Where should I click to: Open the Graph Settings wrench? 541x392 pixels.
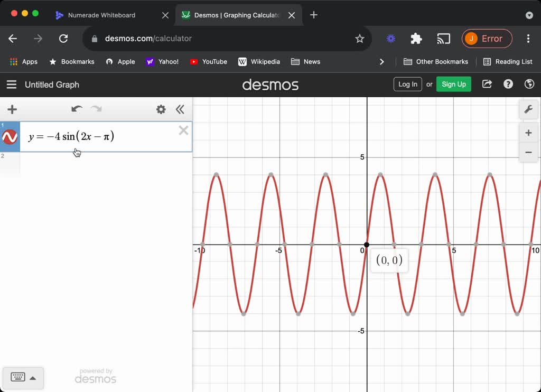click(x=529, y=109)
